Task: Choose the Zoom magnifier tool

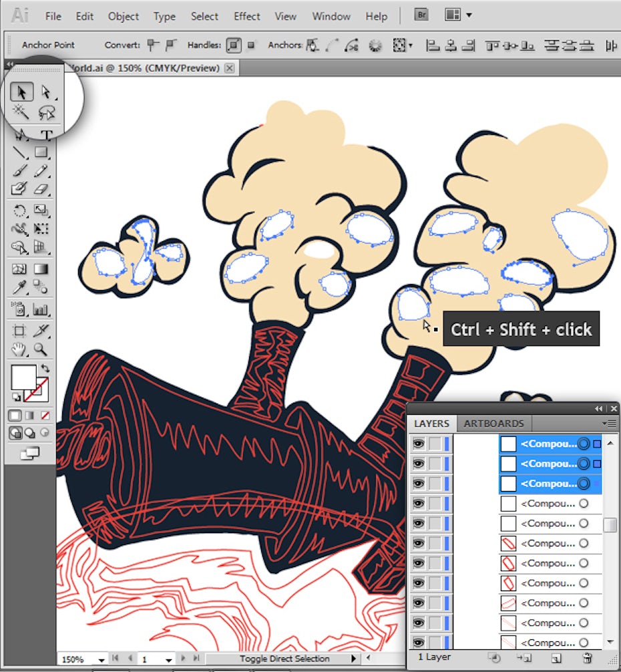Action: [41, 349]
